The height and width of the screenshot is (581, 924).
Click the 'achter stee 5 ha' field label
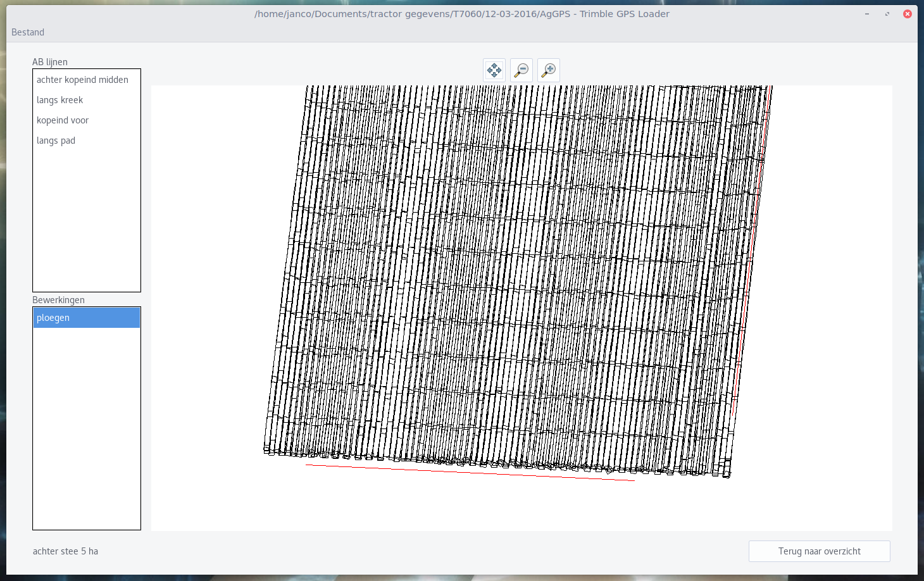pyautogui.click(x=65, y=551)
